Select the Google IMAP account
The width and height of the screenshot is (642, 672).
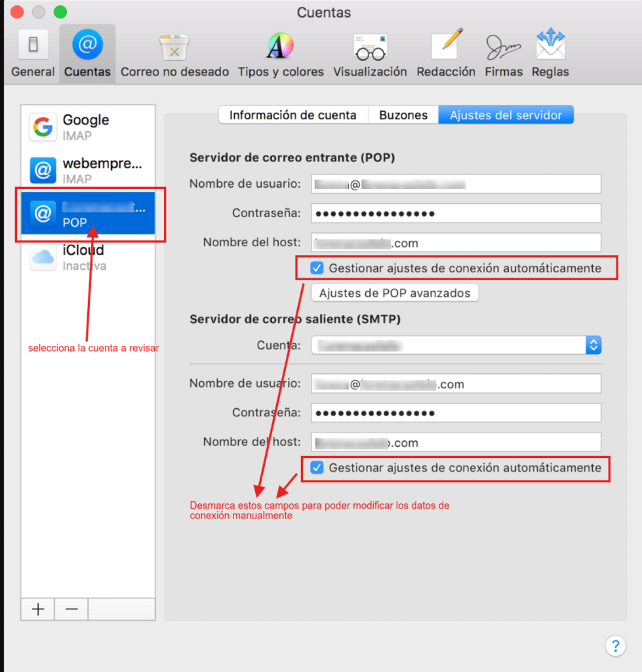coord(88,127)
